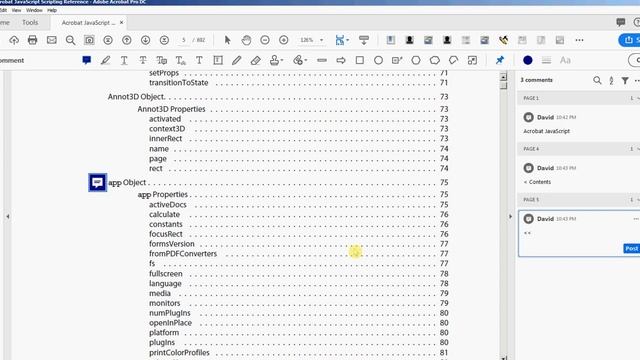Choose the selection arrow tool
640x360 pixels.
pos(228,40)
